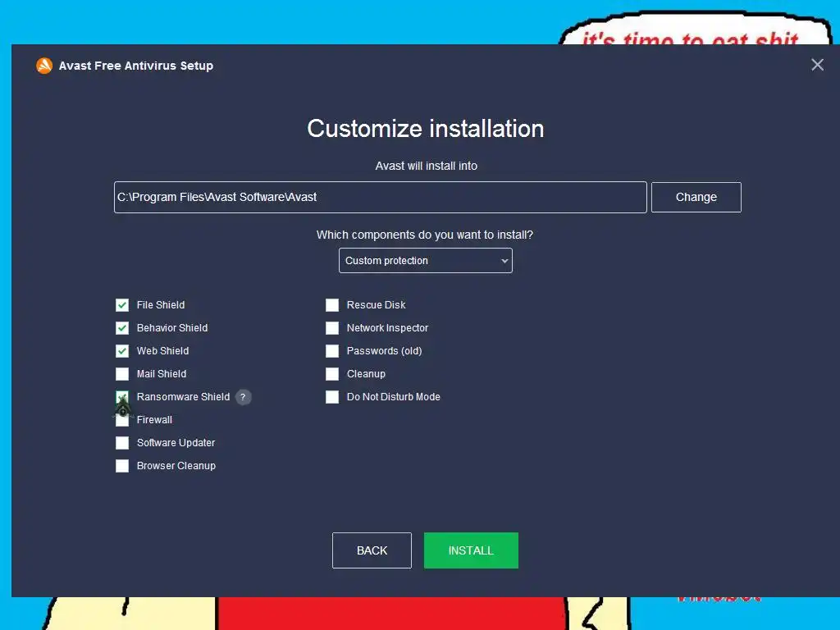Toggle the Ransomware Shield checkbox

[122, 397]
